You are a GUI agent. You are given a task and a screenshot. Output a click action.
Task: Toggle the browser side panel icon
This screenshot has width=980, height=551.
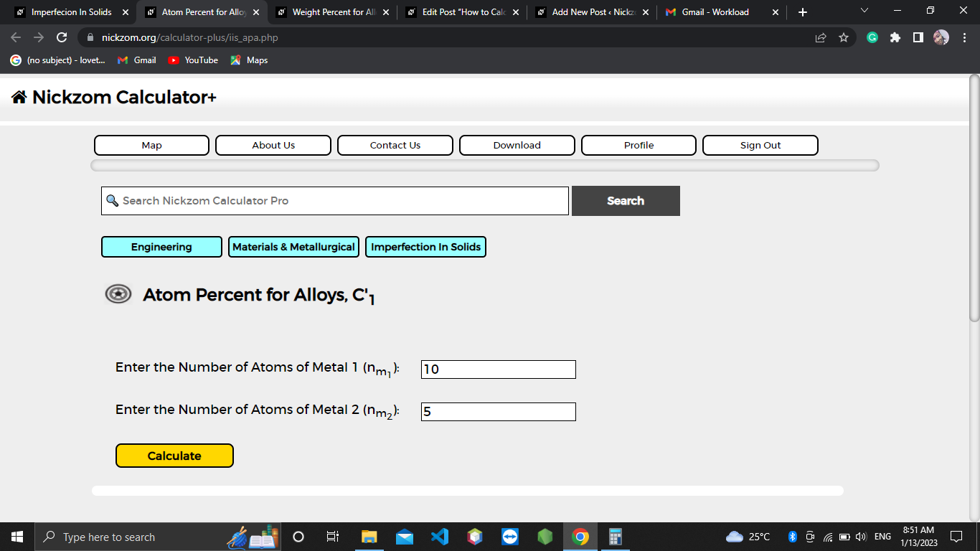918,37
